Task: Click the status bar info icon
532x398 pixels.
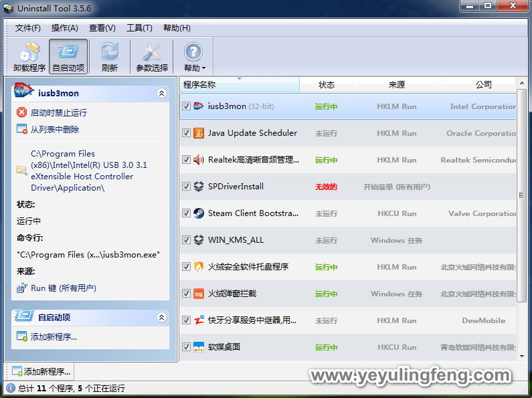Action: (11, 388)
